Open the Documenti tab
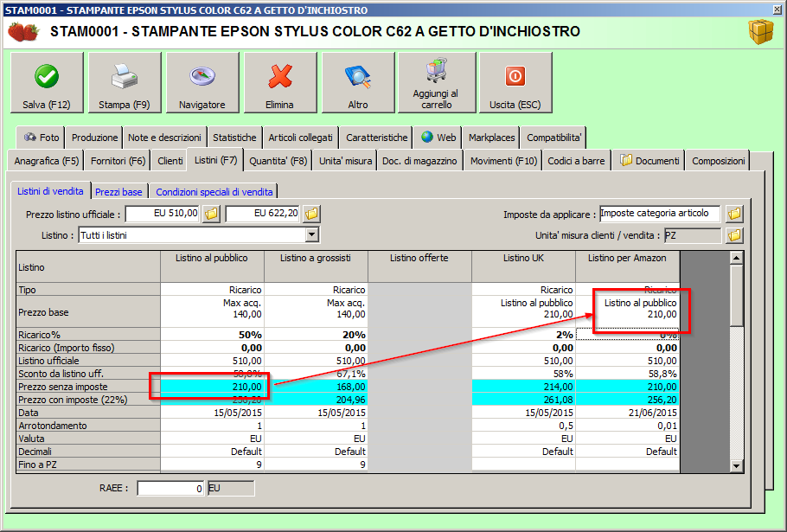The width and height of the screenshot is (787, 532). pyautogui.click(x=649, y=161)
